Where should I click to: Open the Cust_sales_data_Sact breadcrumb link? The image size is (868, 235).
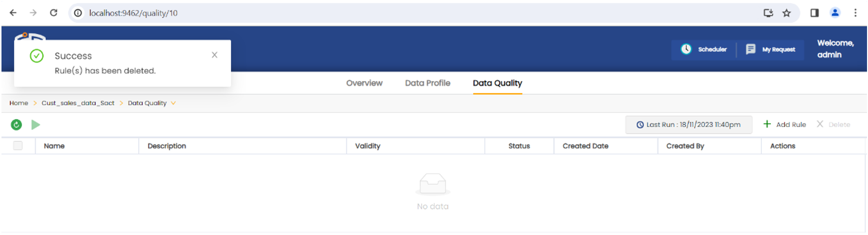(78, 103)
